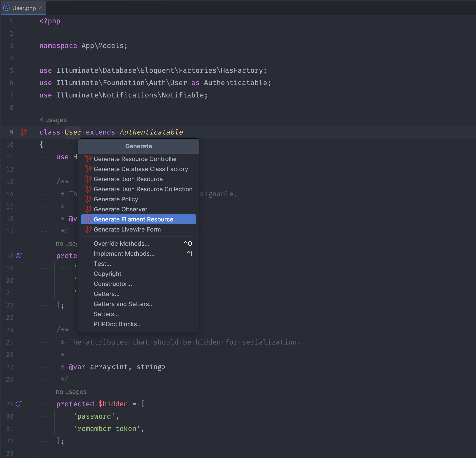Choose PHPDoc Blocks option
The width and height of the screenshot is (476, 458).
coord(118,324)
